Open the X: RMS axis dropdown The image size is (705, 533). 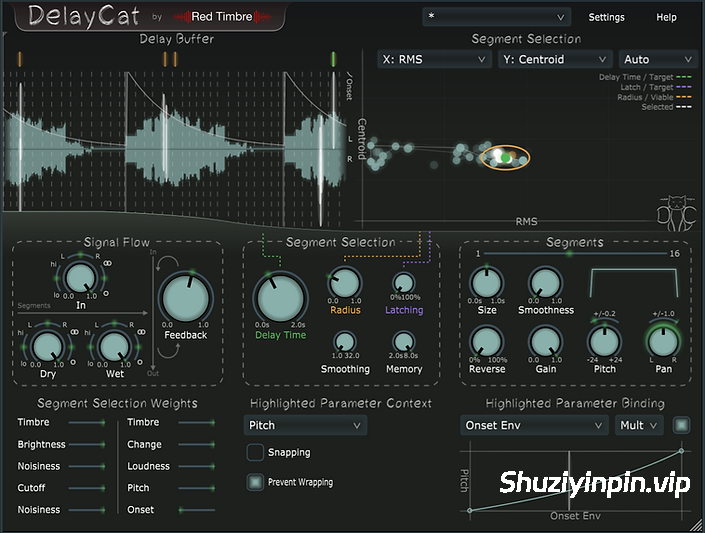(x=433, y=59)
